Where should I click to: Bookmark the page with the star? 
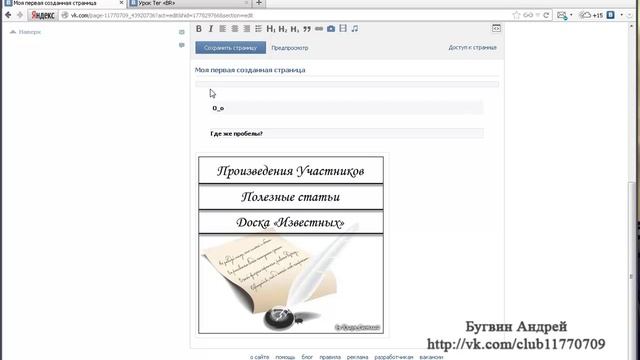[516, 15]
